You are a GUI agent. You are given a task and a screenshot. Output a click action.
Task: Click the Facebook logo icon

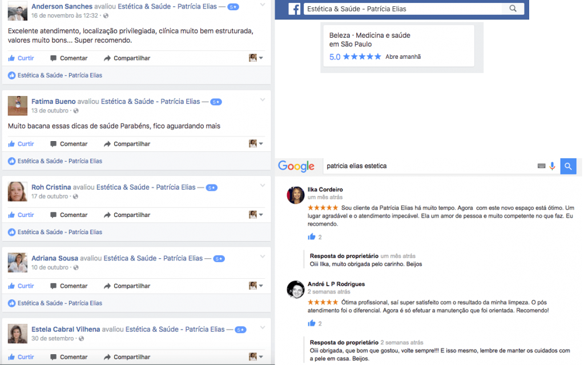[295, 9]
